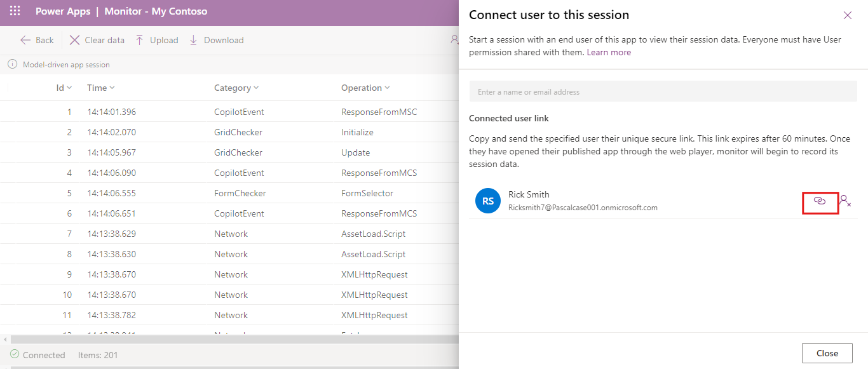868x369 pixels.
Task: Click the info icon beside Model-driven app session
Action: [12, 64]
